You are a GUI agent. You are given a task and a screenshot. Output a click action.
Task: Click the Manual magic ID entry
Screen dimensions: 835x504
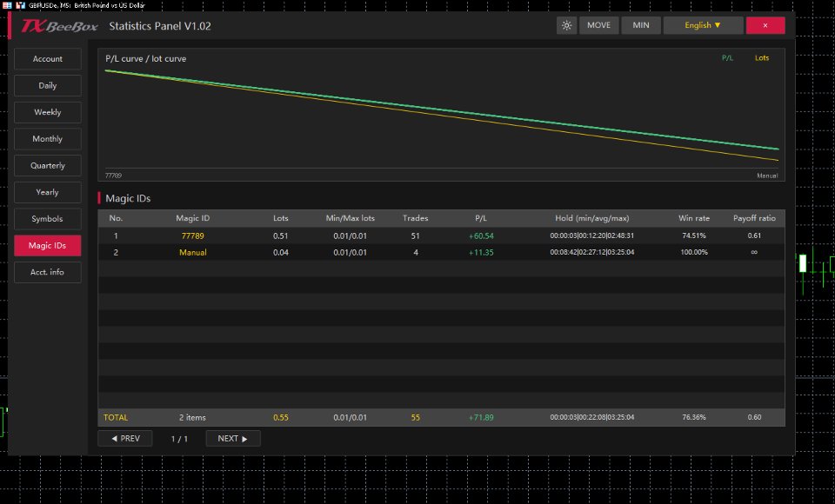pos(193,252)
